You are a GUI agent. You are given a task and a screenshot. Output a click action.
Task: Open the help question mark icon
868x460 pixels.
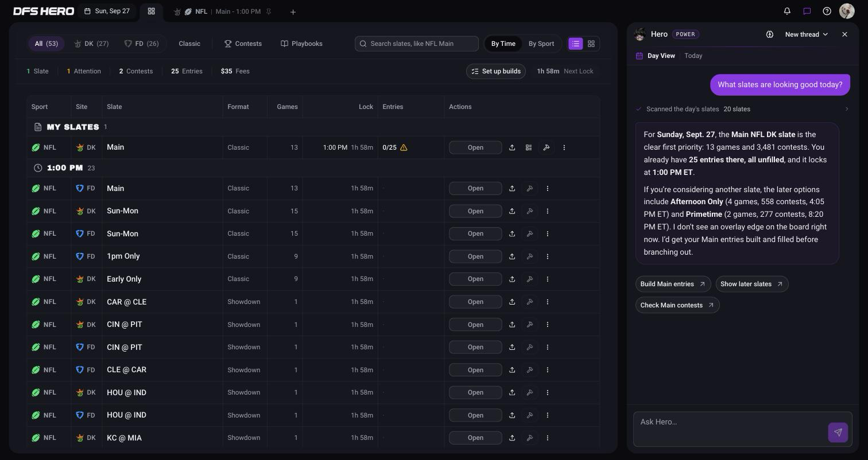tap(827, 11)
